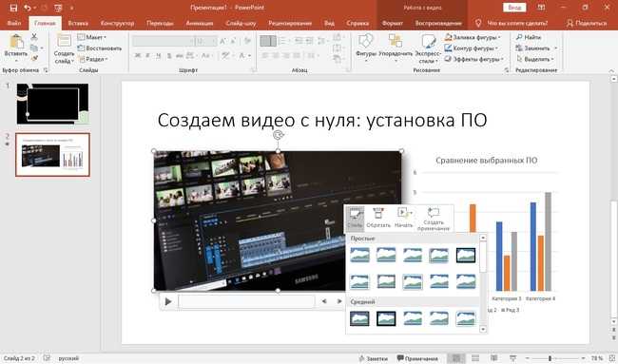This screenshot has width=618, height=364.
Task: Switch to the Анимация tab
Action: point(200,23)
